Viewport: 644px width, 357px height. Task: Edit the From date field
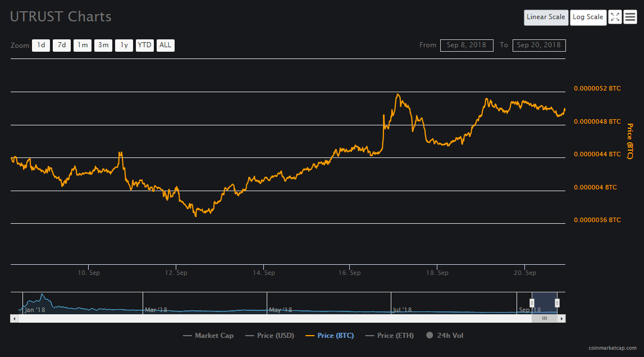(x=467, y=45)
